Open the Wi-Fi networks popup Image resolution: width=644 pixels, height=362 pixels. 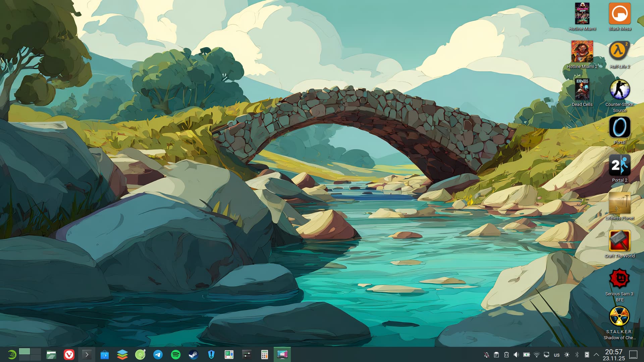tap(536, 355)
